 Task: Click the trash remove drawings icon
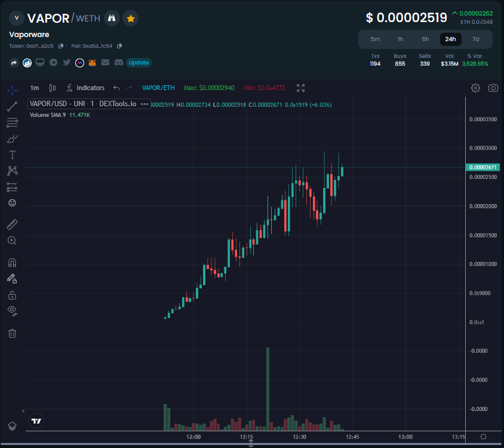click(x=12, y=333)
